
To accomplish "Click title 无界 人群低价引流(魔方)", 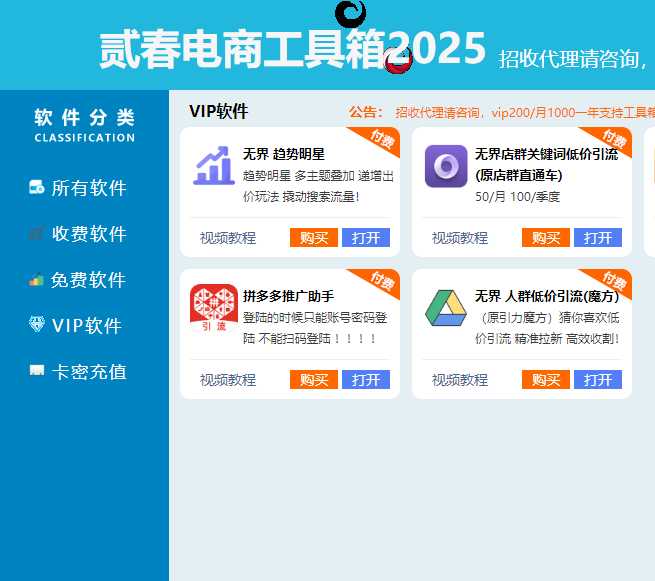I will click(547, 296).
